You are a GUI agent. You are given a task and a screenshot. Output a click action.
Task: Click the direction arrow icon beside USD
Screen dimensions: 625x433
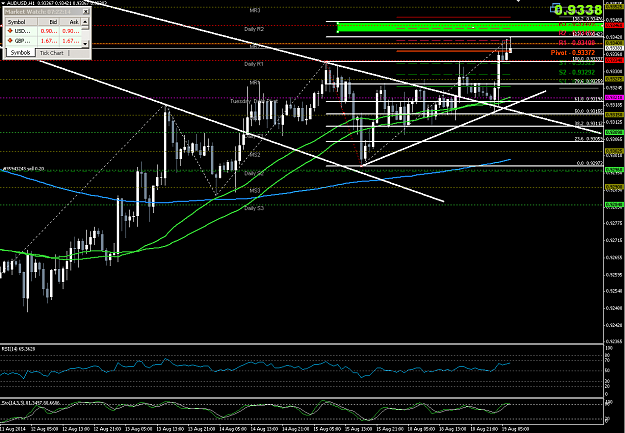(10, 31)
